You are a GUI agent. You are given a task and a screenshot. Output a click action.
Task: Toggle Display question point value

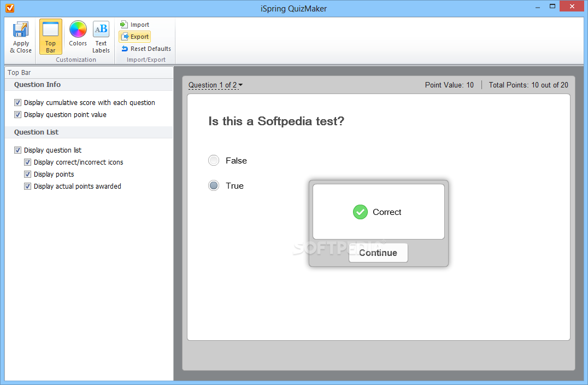17,114
